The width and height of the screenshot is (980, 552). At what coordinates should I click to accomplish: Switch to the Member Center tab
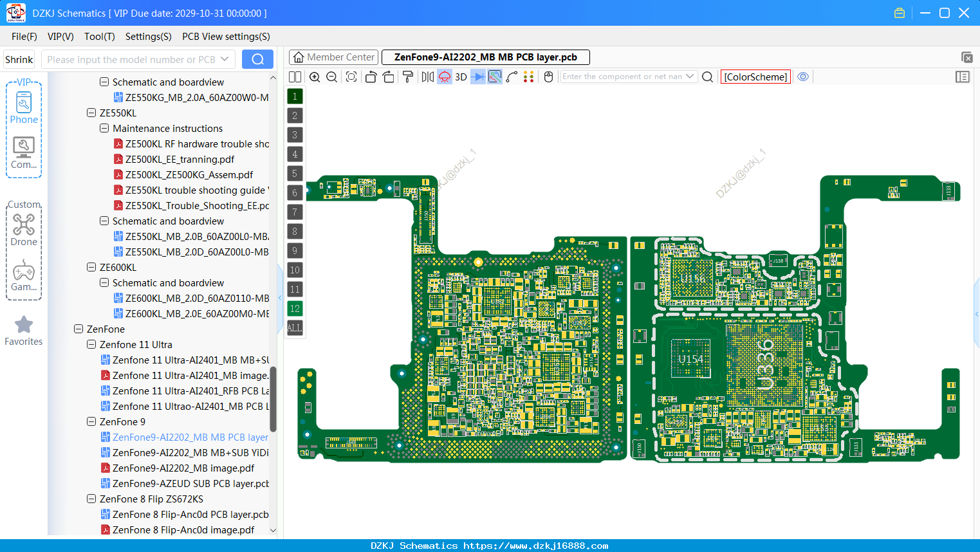click(x=334, y=57)
